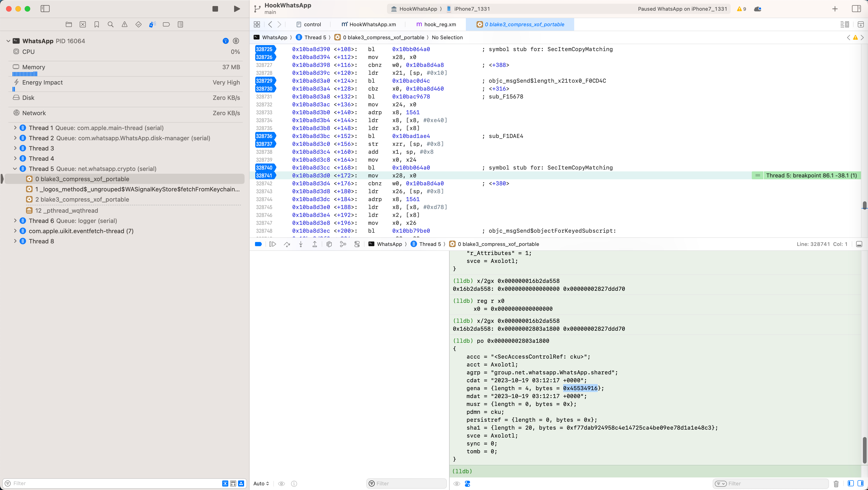
Task: Collapse Thread 5 net.whatsapp.crypto
Action: [15, 169]
